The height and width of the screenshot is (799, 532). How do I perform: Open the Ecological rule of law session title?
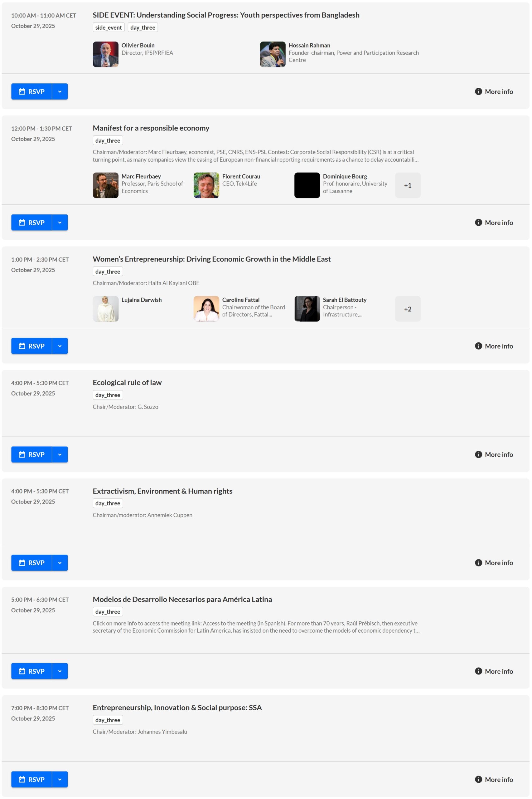pyautogui.click(x=127, y=382)
